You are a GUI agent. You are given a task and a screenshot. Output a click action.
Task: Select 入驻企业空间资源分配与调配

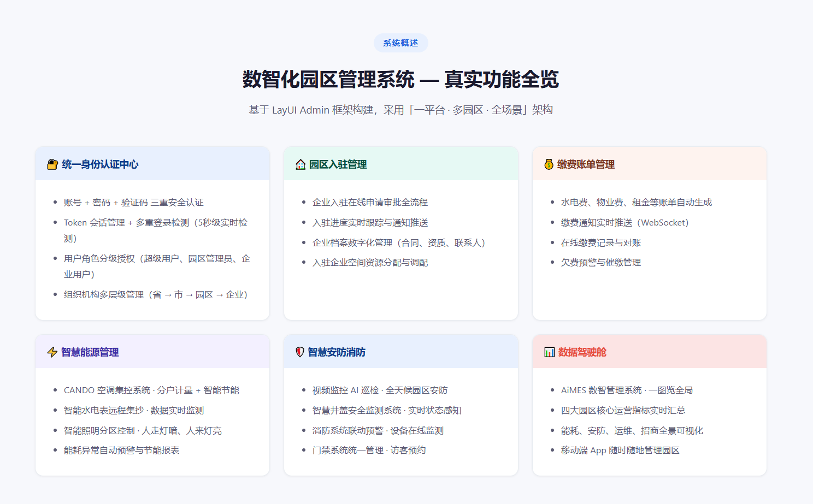(370, 263)
